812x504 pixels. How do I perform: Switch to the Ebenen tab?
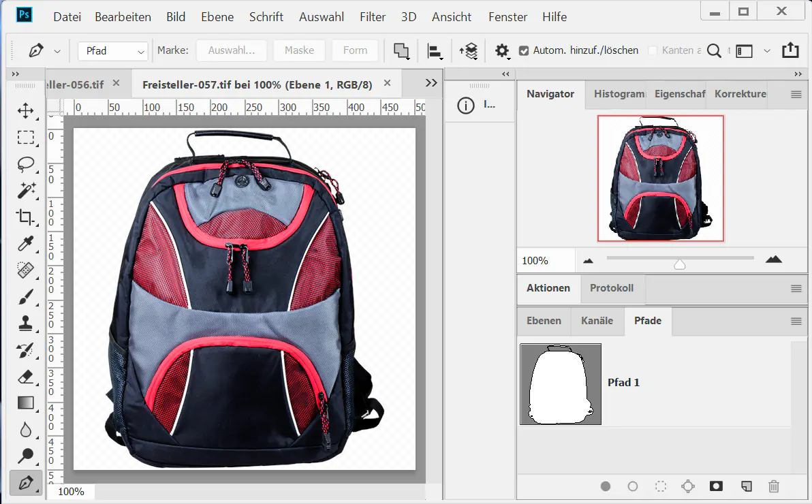[x=544, y=321]
